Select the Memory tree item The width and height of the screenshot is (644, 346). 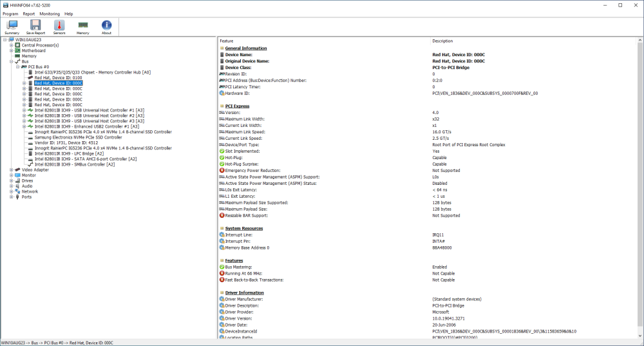(x=29, y=56)
